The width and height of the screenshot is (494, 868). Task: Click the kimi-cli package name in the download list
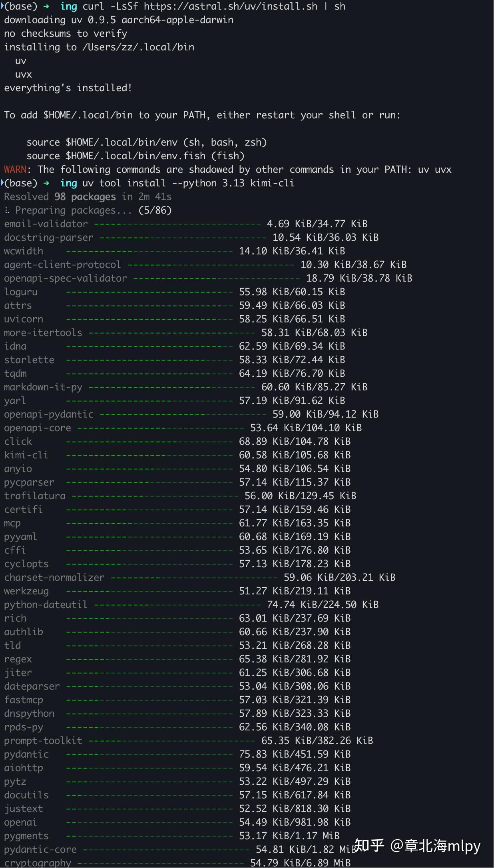click(26, 455)
